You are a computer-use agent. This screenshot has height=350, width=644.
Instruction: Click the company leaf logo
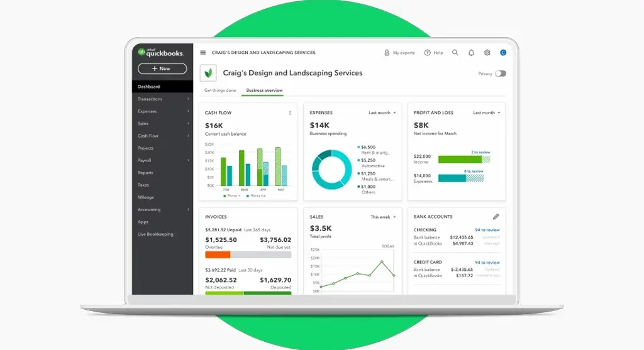click(x=208, y=73)
